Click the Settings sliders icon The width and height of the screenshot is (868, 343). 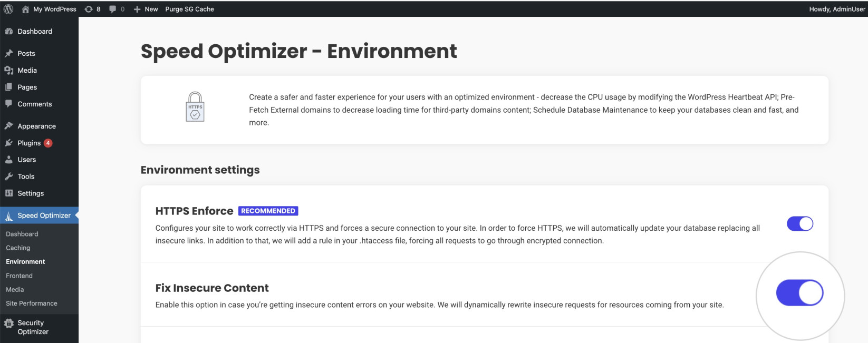(x=9, y=193)
